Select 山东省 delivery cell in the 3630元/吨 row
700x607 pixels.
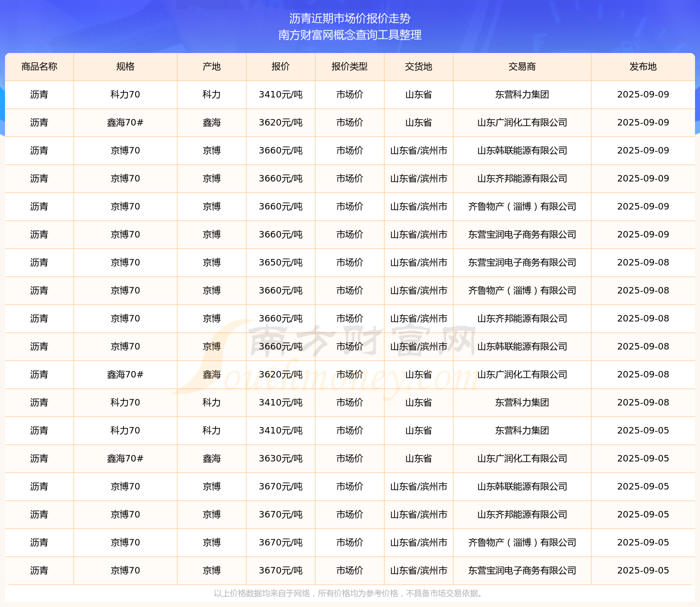[x=418, y=458]
